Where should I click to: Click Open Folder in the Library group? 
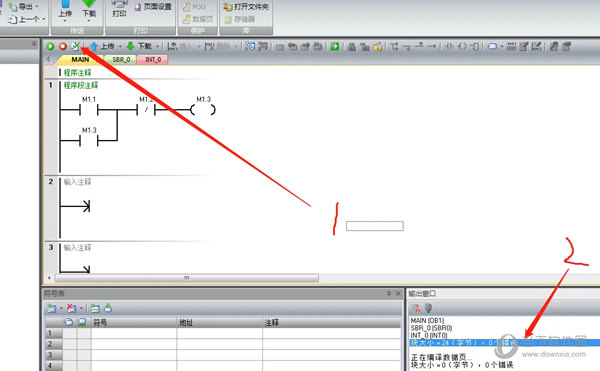click(x=246, y=7)
